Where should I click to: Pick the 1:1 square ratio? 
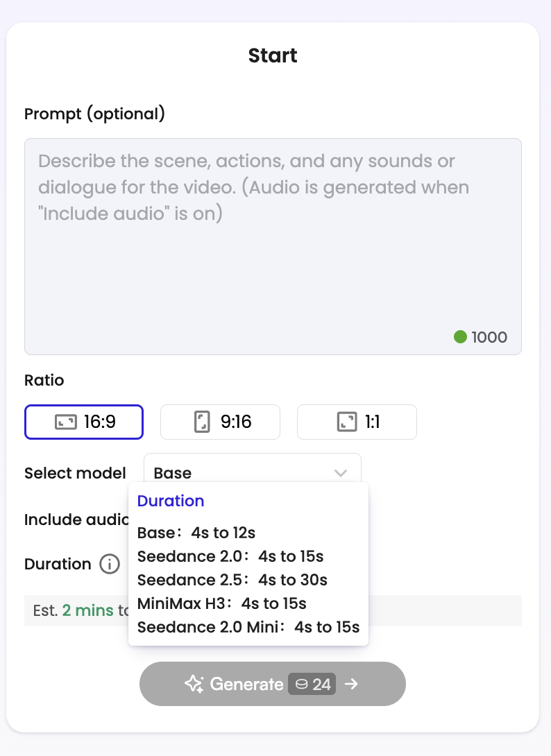pyautogui.click(x=357, y=422)
